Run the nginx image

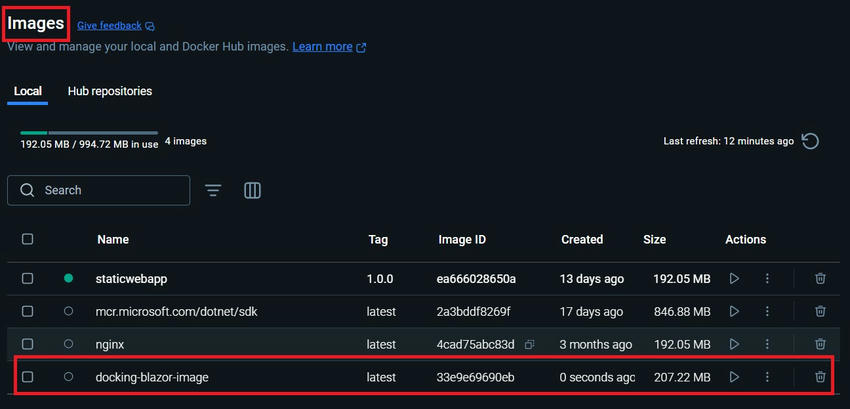pos(734,344)
